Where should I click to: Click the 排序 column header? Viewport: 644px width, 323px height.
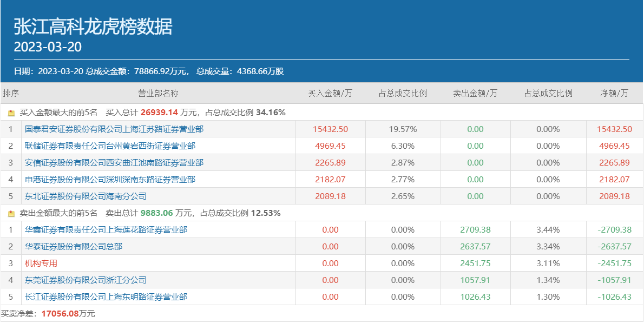click(x=11, y=94)
